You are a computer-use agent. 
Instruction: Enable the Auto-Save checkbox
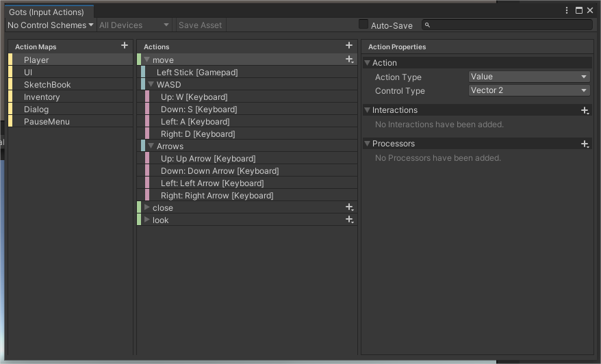click(x=363, y=25)
